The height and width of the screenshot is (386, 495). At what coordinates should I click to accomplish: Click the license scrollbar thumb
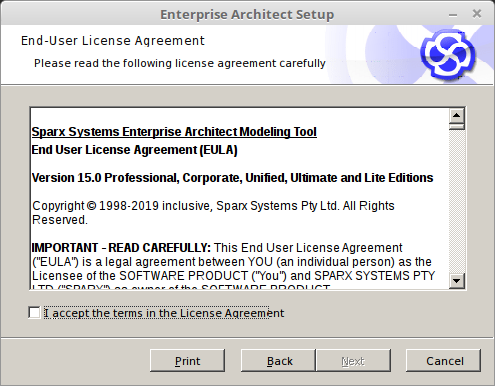[457, 127]
